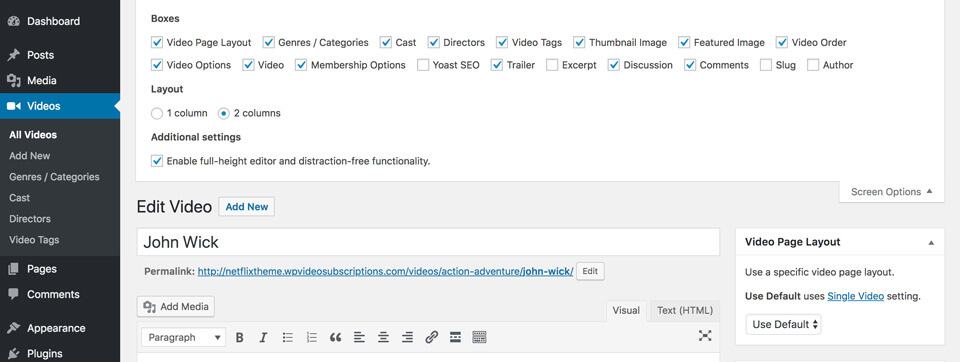Viewport: 960px width, 362px height.
Task: Insert a numbered list
Action: coord(312,337)
